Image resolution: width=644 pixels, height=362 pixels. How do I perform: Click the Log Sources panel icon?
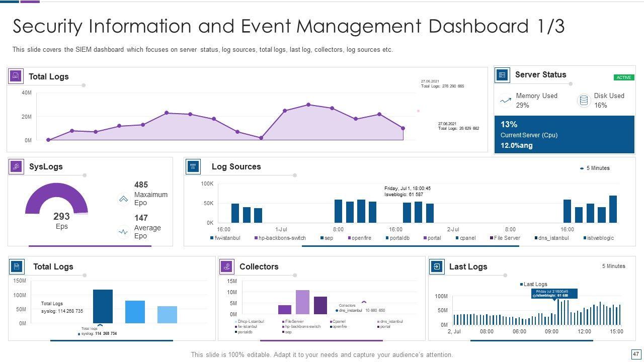[x=193, y=166]
